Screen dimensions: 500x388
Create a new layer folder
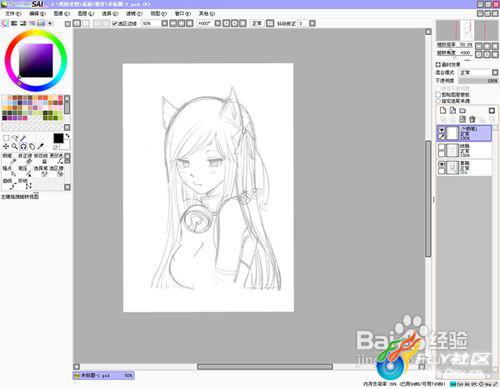tap(462, 111)
